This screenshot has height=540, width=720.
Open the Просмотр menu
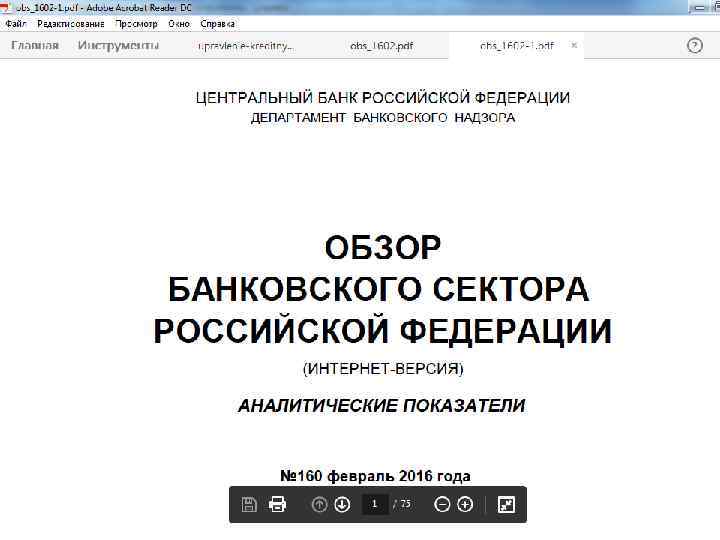(136, 24)
